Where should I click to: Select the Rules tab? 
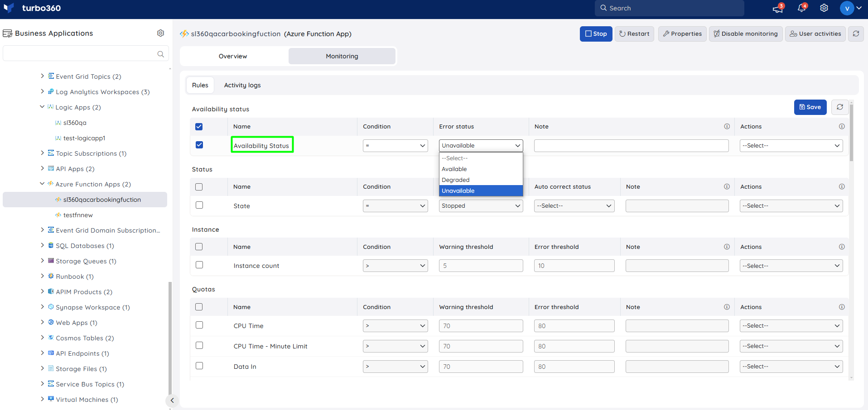tap(200, 85)
